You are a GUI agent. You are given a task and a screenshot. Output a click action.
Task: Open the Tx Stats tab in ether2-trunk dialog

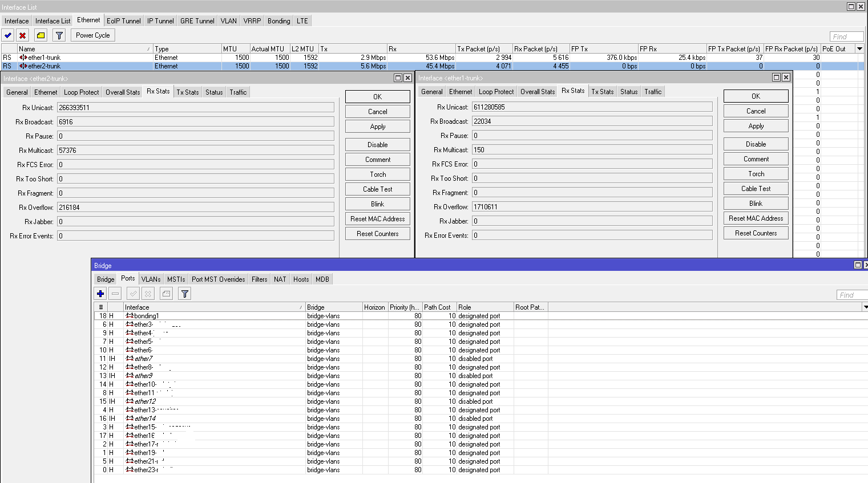tap(188, 92)
